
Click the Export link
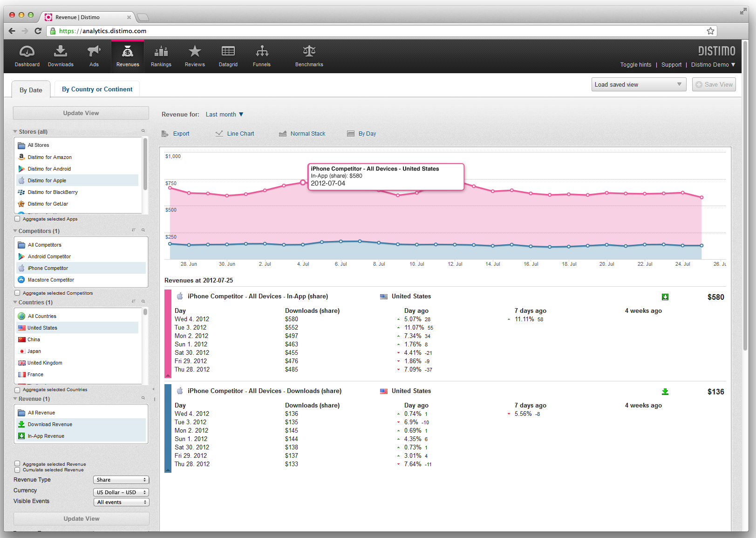[181, 134]
